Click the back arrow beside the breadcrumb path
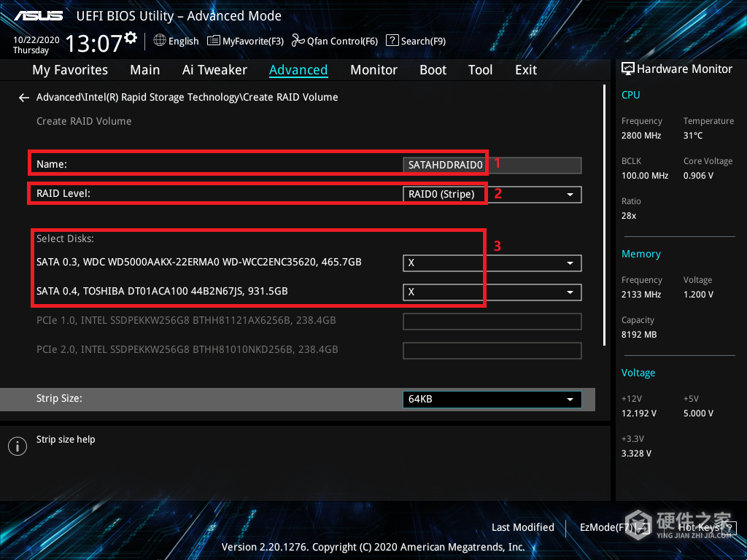 [x=24, y=98]
